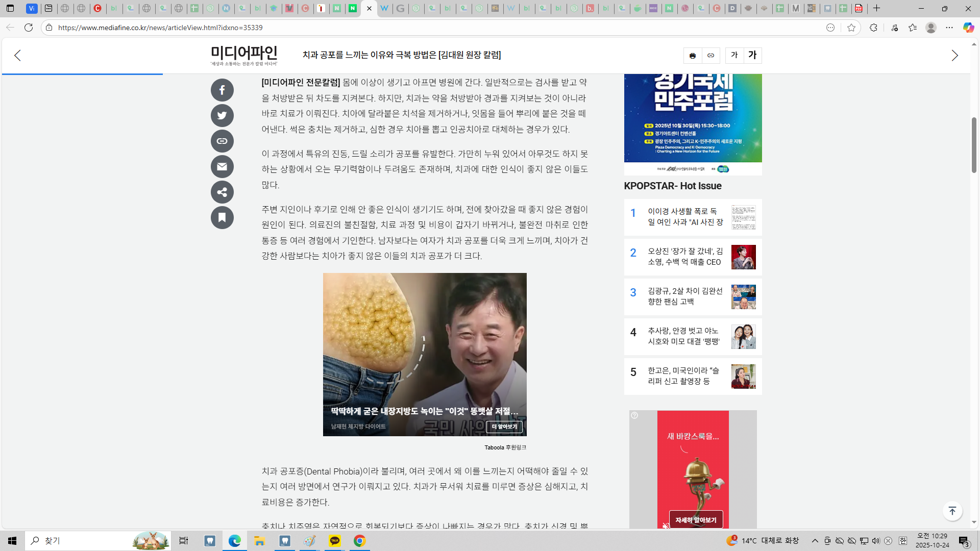Screen dimensions: 980x551
Task: Go to the next article arrow
Action: coord(954,56)
